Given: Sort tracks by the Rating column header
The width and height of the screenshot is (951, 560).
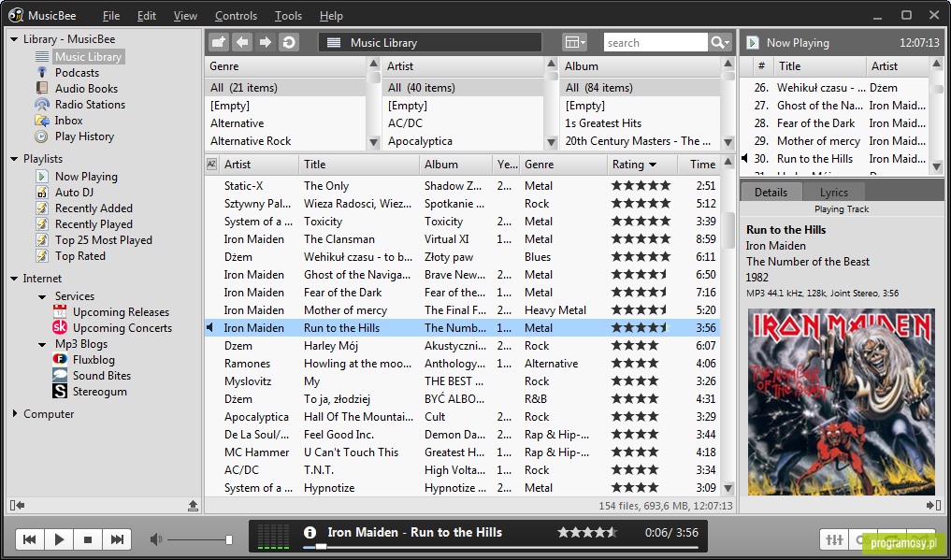Looking at the screenshot, I should (641, 165).
